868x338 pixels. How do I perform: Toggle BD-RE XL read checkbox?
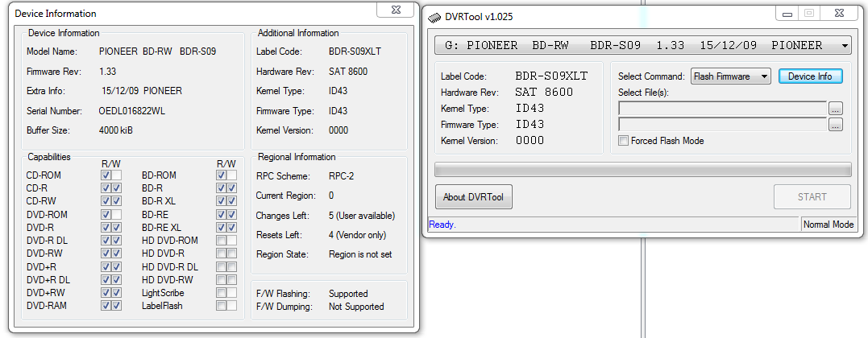click(x=222, y=228)
